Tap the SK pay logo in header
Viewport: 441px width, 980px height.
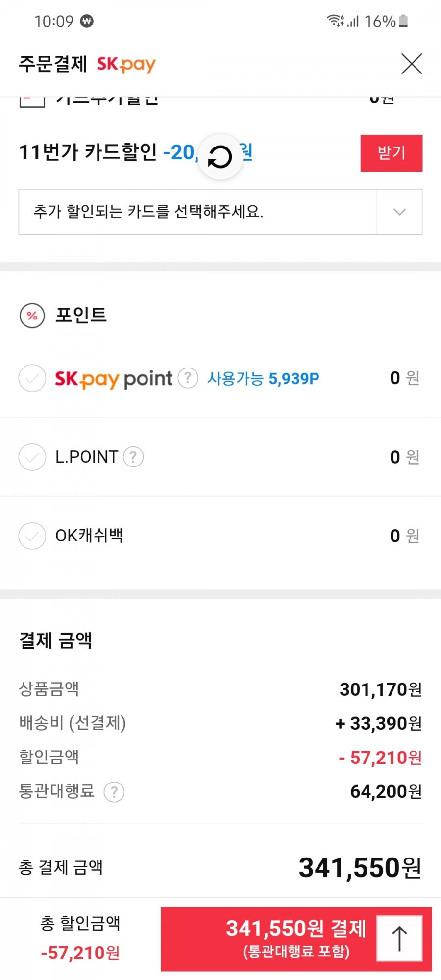pyautogui.click(x=126, y=64)
